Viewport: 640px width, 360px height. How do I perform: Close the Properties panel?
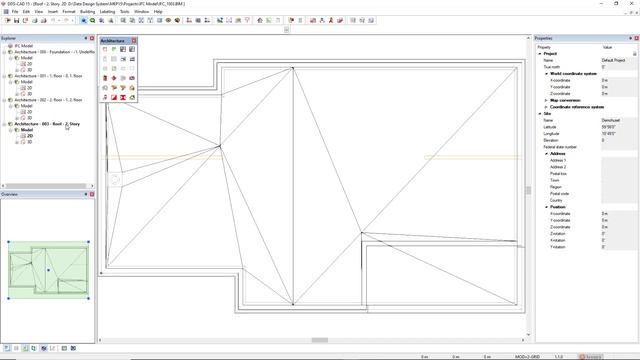[x=636, y=38]
